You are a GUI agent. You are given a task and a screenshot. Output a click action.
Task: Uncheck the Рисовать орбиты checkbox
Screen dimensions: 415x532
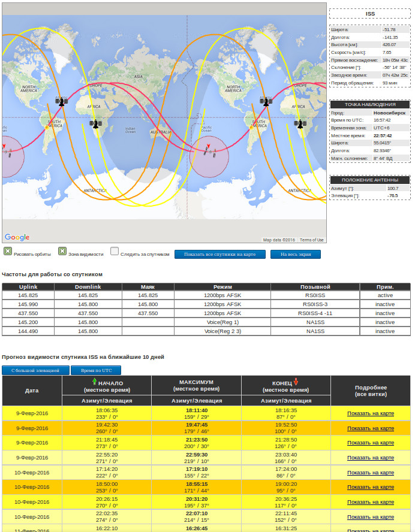[x=8, y=251]
